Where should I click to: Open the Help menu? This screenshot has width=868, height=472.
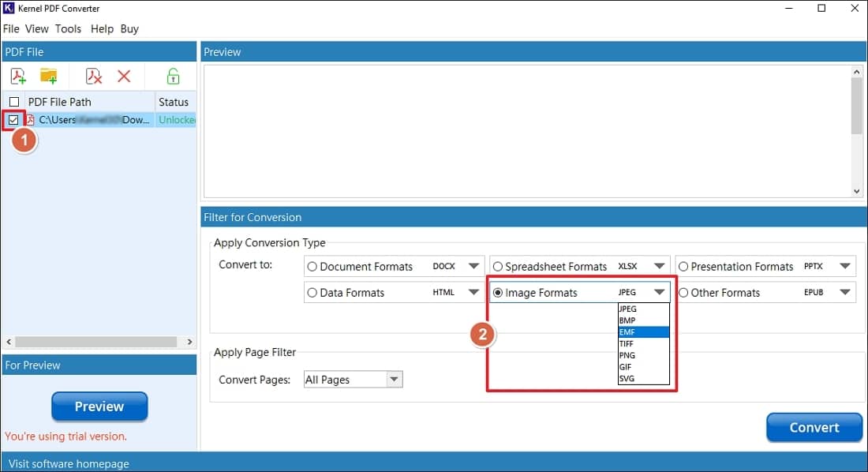pos(102,28)
